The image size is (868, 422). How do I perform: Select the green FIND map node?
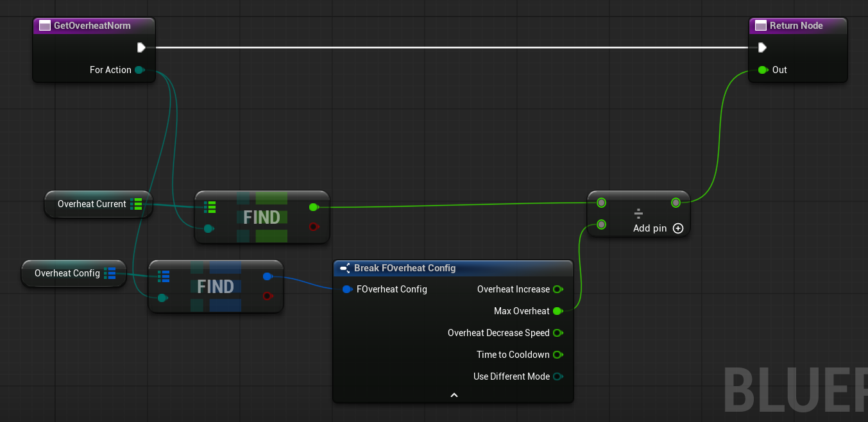(x=262, y=217)
